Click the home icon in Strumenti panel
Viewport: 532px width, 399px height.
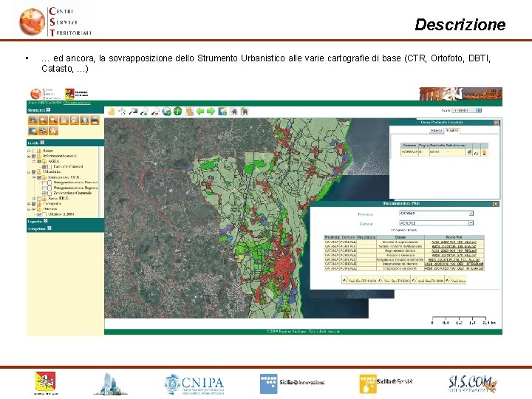[x=53, y=131]
